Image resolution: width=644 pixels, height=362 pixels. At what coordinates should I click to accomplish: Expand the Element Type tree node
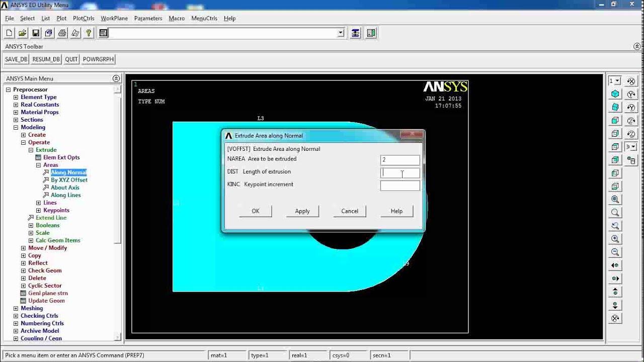click(16, 97)
